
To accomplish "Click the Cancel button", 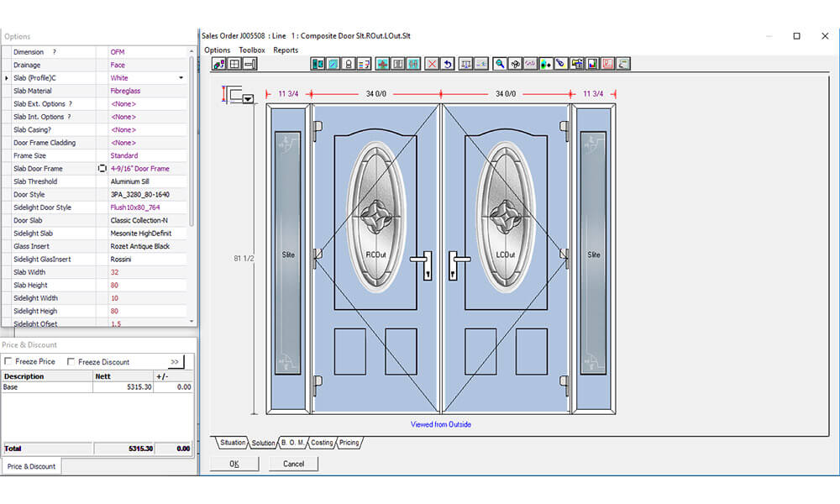I will tap(293, 463).
